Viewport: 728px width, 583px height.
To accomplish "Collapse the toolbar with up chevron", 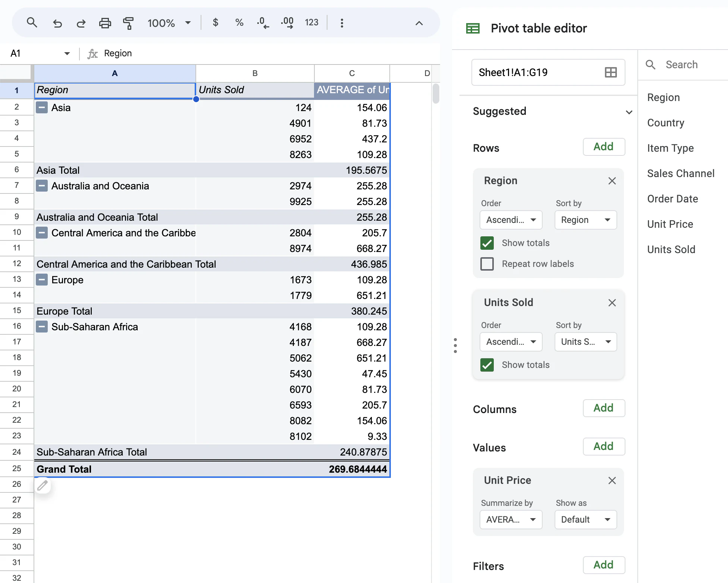I will [419, 23].
